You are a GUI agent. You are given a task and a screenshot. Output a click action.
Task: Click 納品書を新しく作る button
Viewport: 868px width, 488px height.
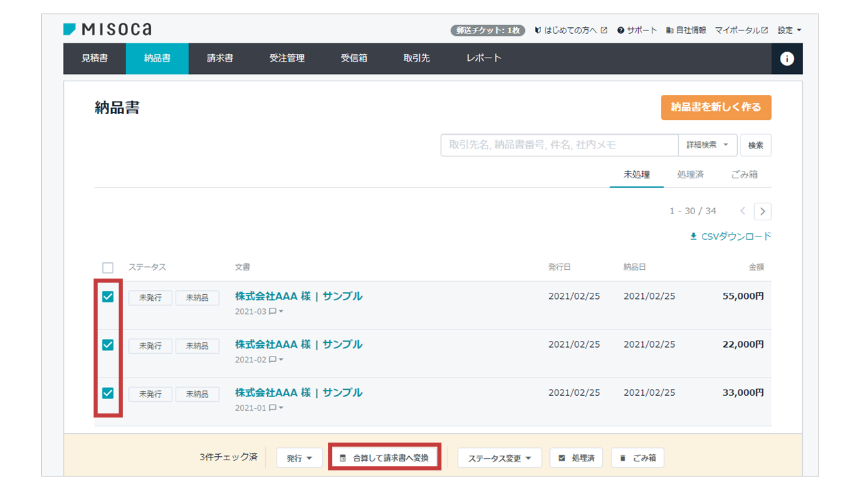pos(716,107)
